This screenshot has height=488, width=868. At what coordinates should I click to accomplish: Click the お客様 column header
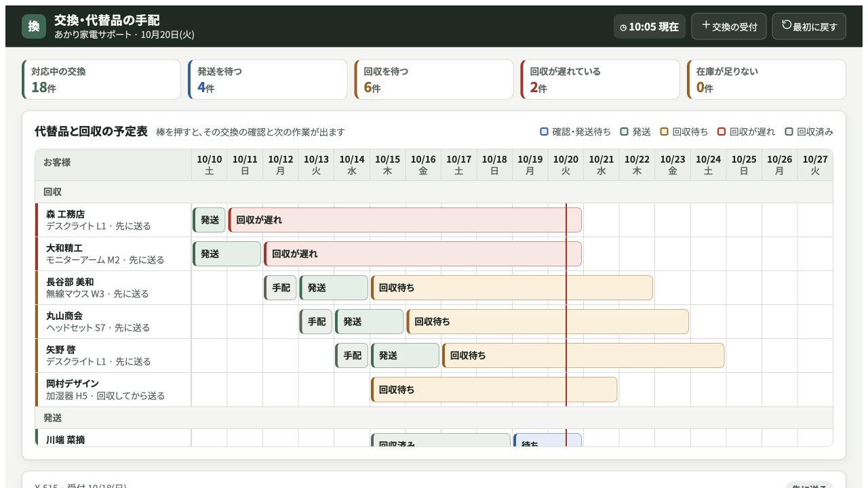click(113, 165)
